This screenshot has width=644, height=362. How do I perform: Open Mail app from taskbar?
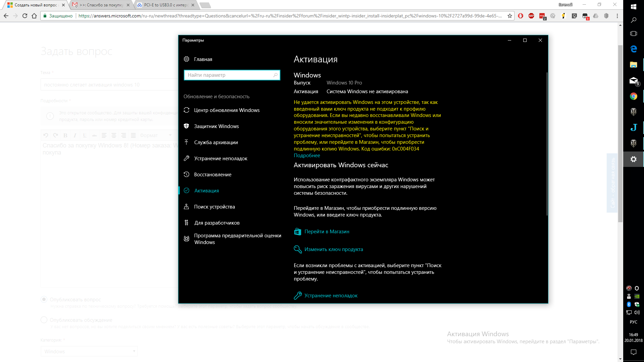coord(634,80)
